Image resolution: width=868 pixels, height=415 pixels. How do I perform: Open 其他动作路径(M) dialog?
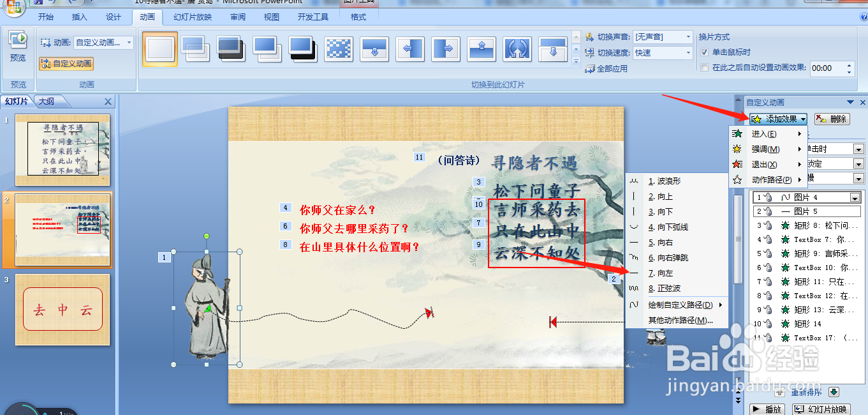(676, 321)
